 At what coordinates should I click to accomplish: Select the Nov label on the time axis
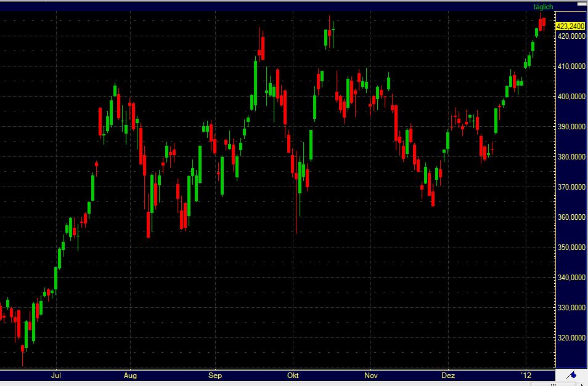coord(370,375)
